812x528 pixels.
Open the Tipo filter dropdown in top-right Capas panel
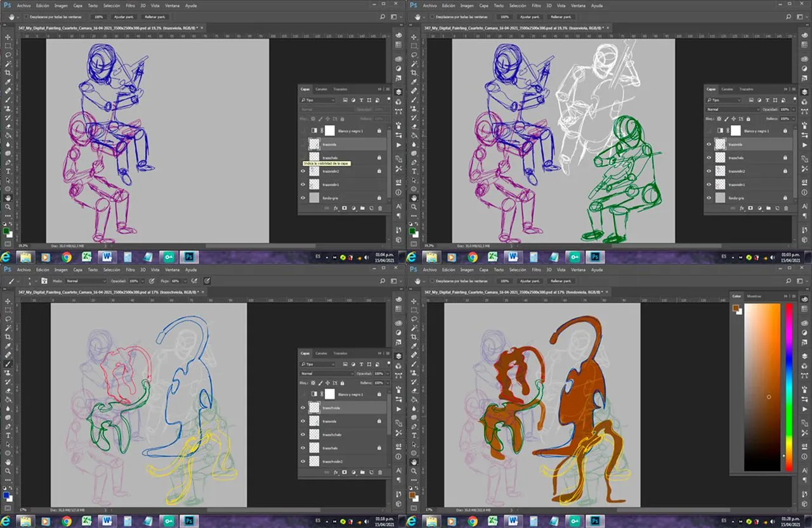(x=724, y=100)
